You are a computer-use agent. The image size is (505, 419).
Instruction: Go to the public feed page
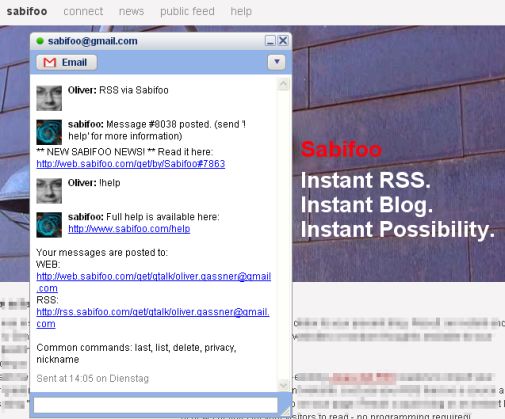pos(187,11)
